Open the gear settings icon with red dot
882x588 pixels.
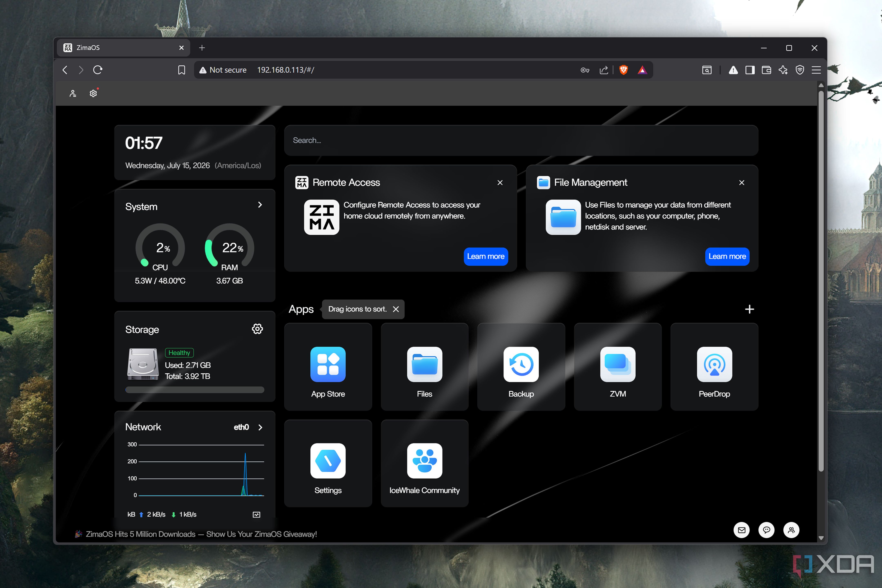(x=93, y=93)
